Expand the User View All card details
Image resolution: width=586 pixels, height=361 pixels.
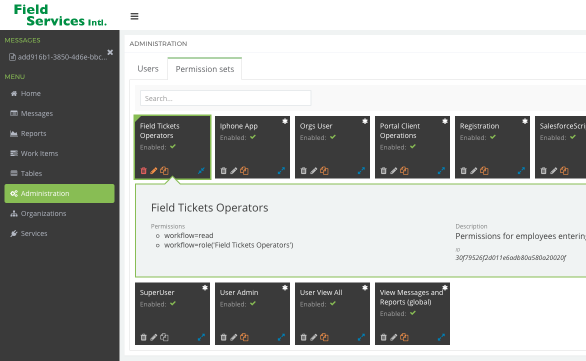coord(361,337)
